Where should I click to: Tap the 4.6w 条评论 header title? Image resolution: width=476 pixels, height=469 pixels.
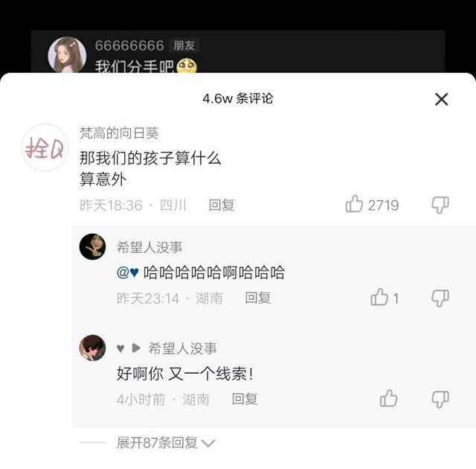point(238,99)
